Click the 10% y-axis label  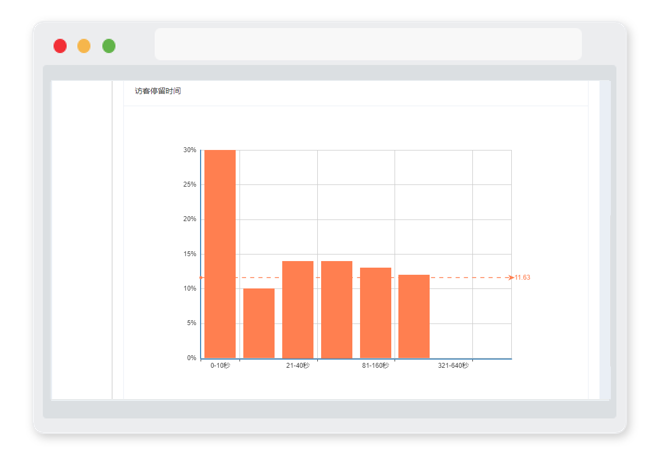(190, 288)
